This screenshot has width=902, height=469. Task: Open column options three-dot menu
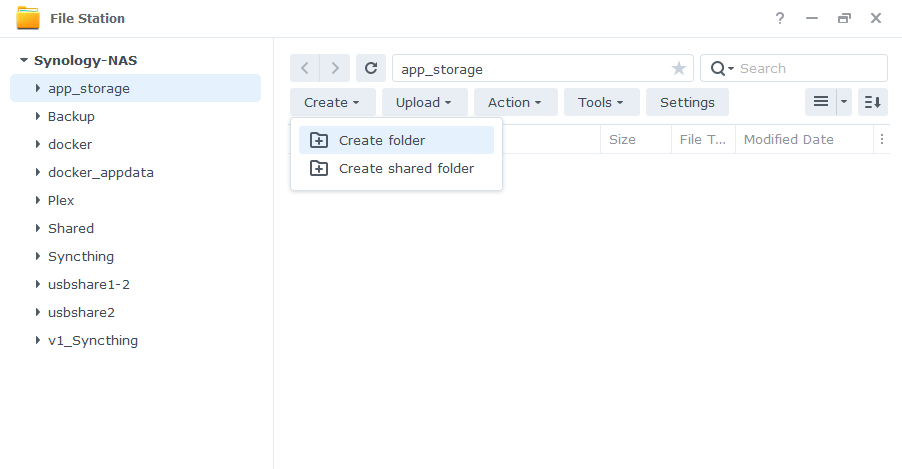coord(882,140)
